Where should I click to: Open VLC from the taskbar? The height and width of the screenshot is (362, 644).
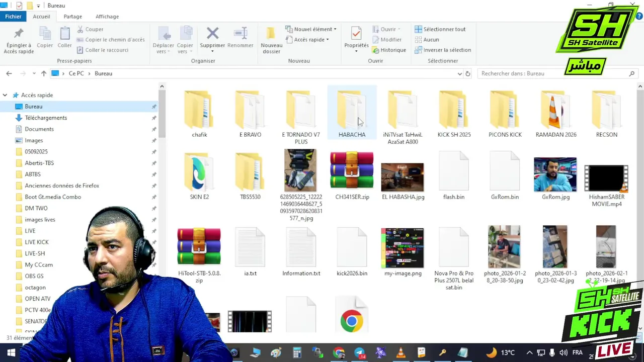point(400,352)
